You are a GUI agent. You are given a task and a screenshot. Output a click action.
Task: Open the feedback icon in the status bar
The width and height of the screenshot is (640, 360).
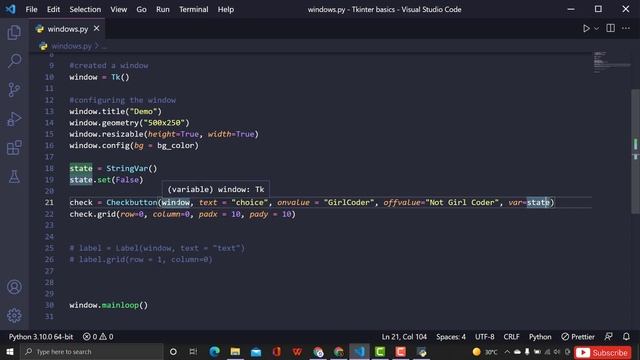608,337
